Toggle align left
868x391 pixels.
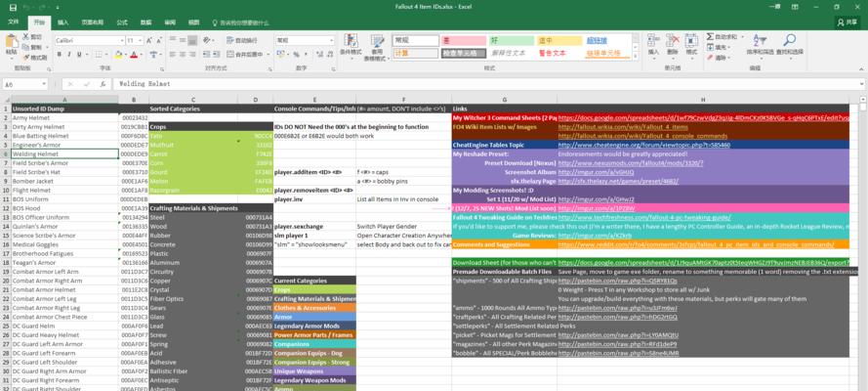pyautogui.click(x=173, y=55)
